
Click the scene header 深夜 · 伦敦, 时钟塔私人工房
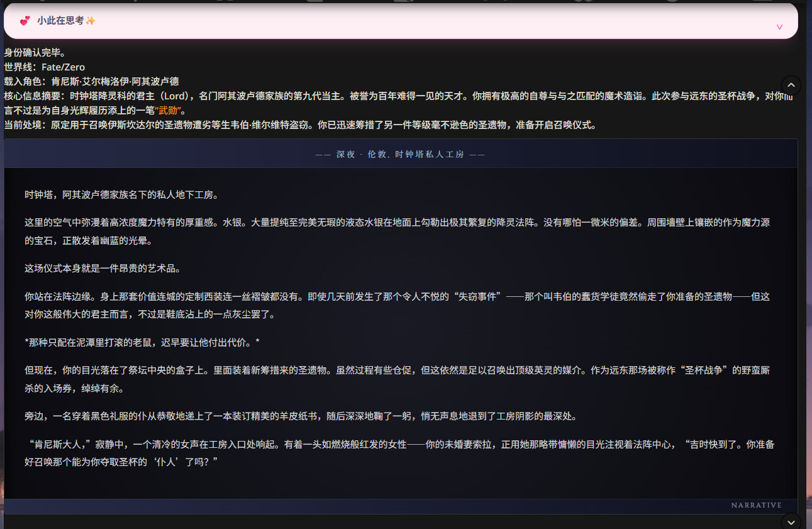[x=401, y=154]
